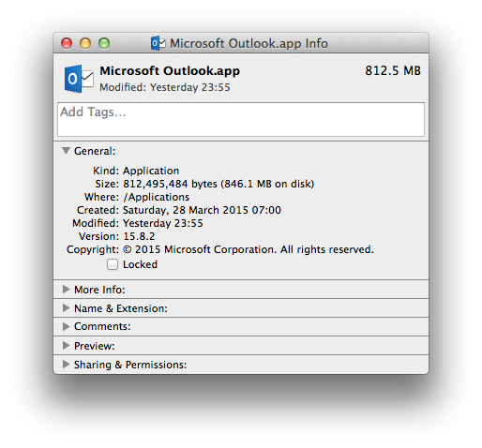The height and width of the screenshot is (448, 482).
Task: Click the Where path /Applications
Action: pos(157,197)
